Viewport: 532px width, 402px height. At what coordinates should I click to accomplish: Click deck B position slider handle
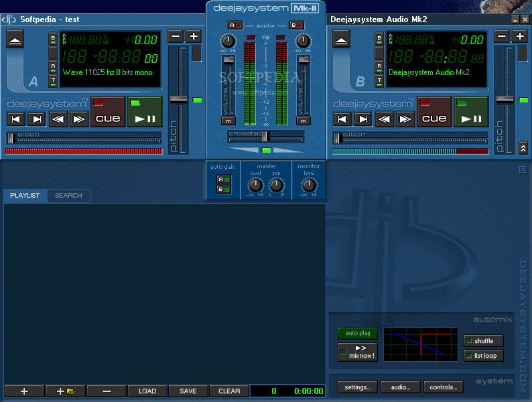coord(338,139)
